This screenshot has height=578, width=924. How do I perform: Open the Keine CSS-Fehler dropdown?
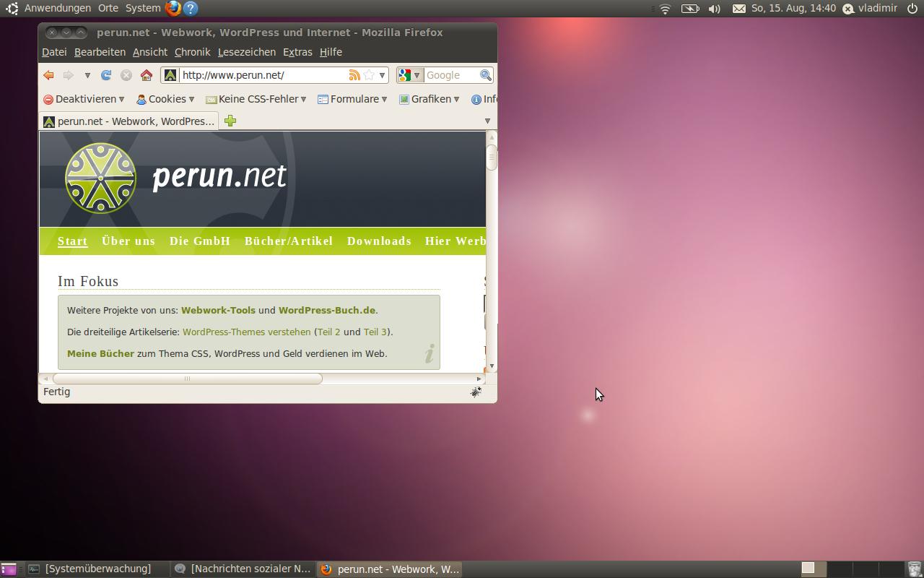(256, 99)
